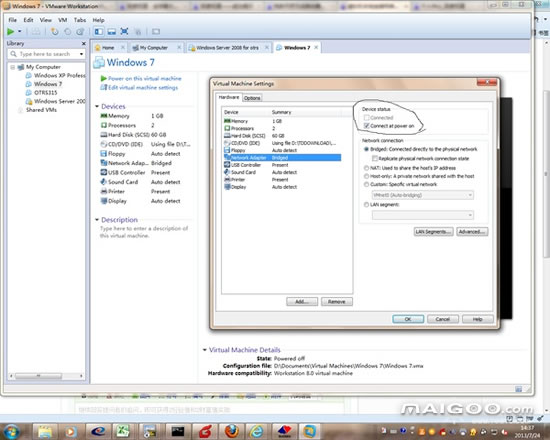This screenshot has height=440, width=550.
Task: Select Memory row in hardware list
Action: point(282,121)
